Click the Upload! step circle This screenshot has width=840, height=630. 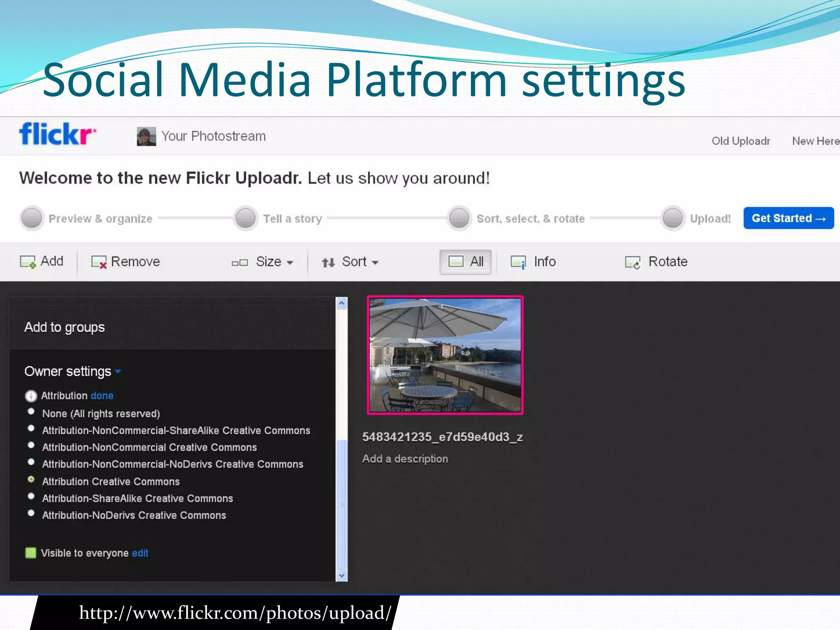click(673, 218)
